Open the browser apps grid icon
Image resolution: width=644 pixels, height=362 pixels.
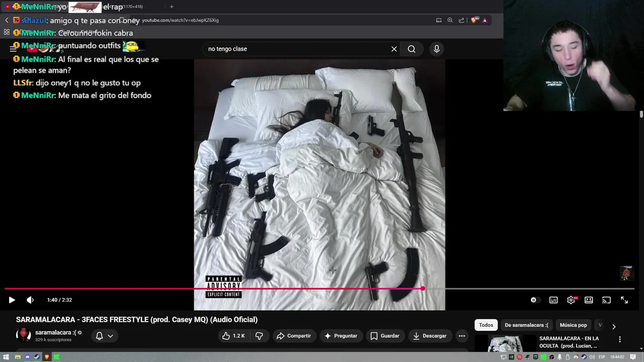click(7, 32)
